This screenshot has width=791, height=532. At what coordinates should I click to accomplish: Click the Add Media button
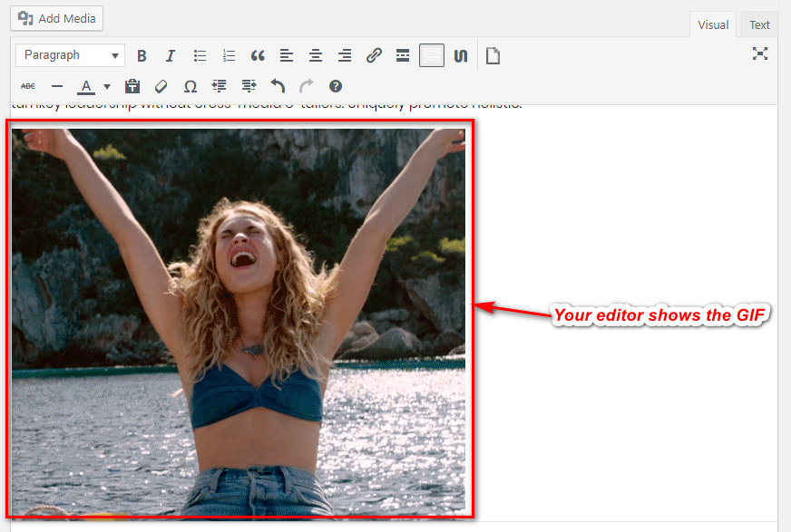tap(56, 19)
